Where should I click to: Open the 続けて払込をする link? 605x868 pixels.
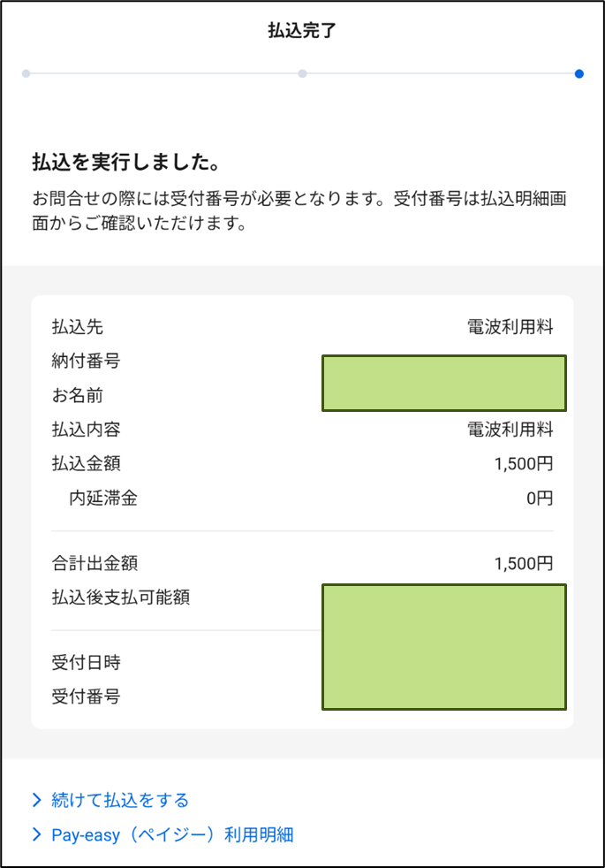[x=120, y=801]
